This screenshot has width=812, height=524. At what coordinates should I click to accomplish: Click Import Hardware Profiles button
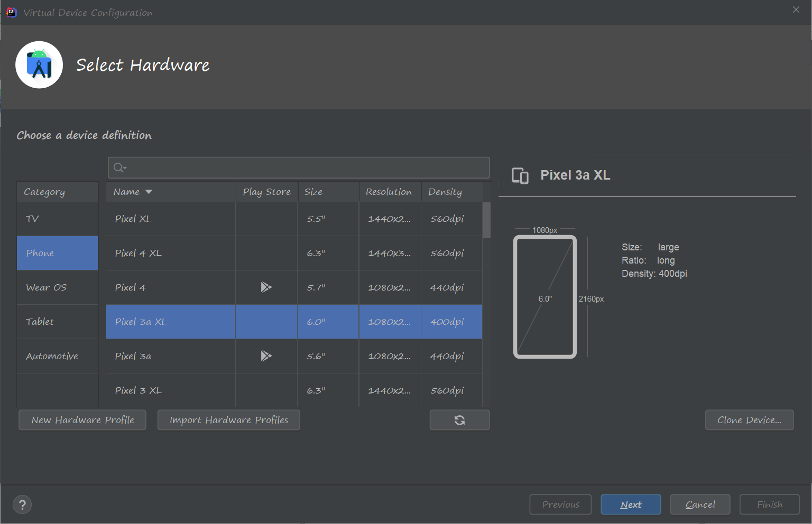pos(229,420)
